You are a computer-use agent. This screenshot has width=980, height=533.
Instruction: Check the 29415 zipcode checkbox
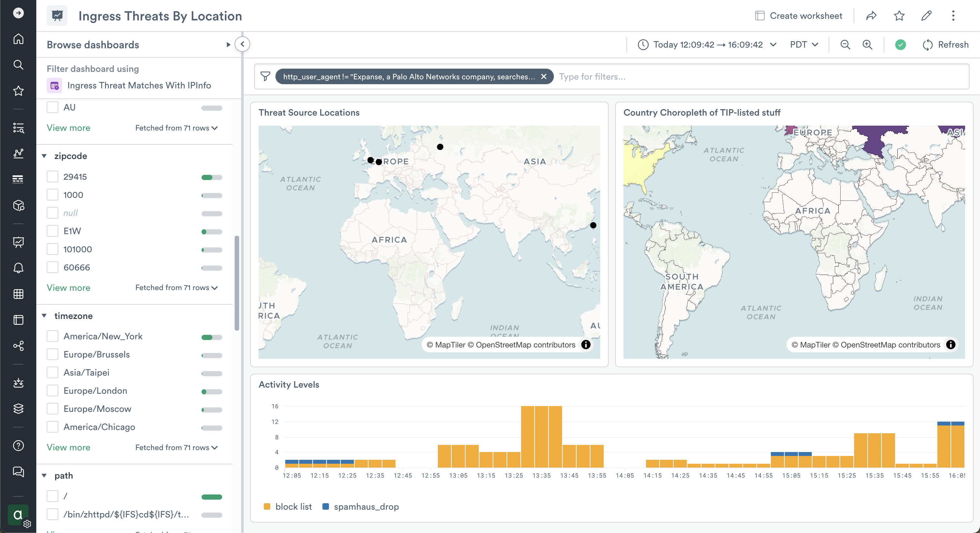tap(52, 177)
